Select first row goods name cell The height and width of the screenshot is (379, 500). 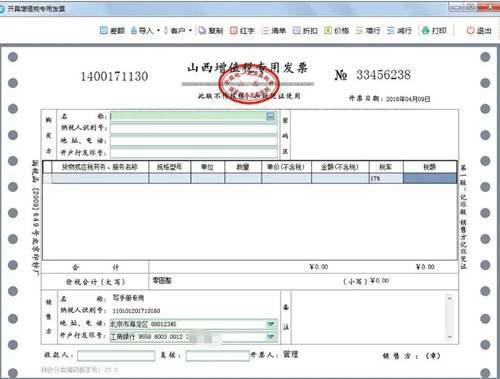(100, 178)
